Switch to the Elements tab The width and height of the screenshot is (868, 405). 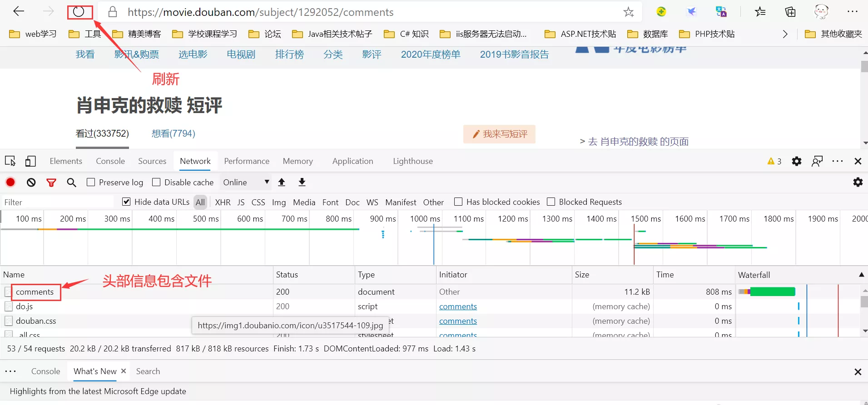66,161
